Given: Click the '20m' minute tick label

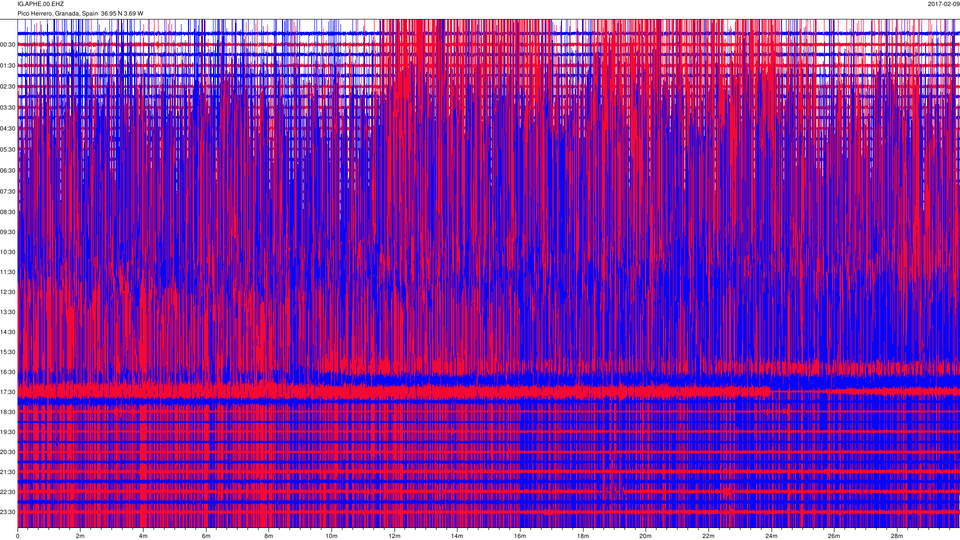Looking at the screenshot, I should [645, 536].
